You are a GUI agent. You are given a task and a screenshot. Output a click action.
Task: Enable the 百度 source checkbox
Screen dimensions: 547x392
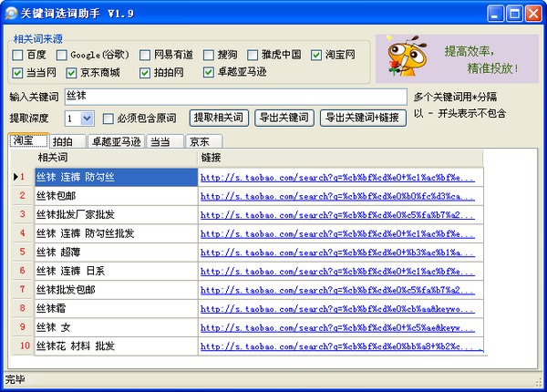(17, 55)
